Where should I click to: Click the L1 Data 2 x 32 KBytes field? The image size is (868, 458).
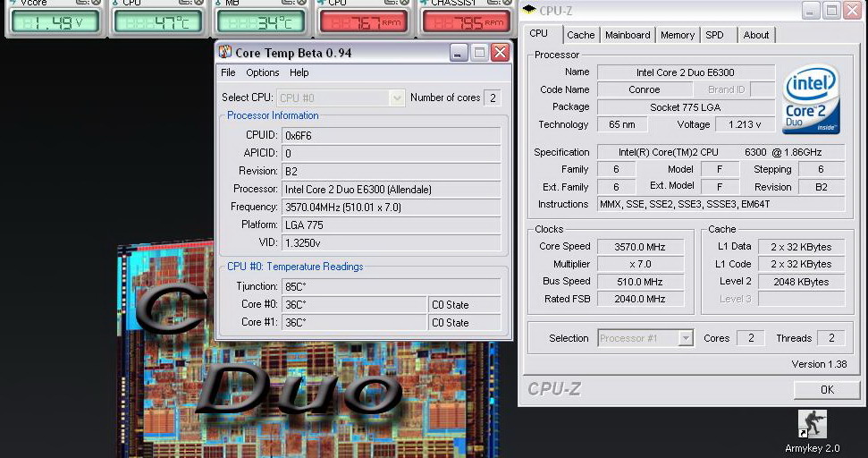801,247
